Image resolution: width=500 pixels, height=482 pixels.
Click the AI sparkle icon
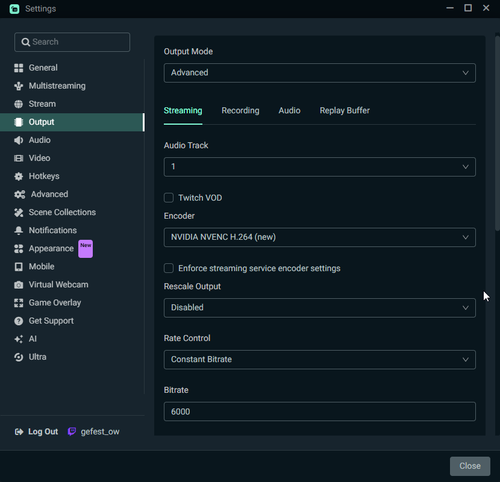(19, 339)
